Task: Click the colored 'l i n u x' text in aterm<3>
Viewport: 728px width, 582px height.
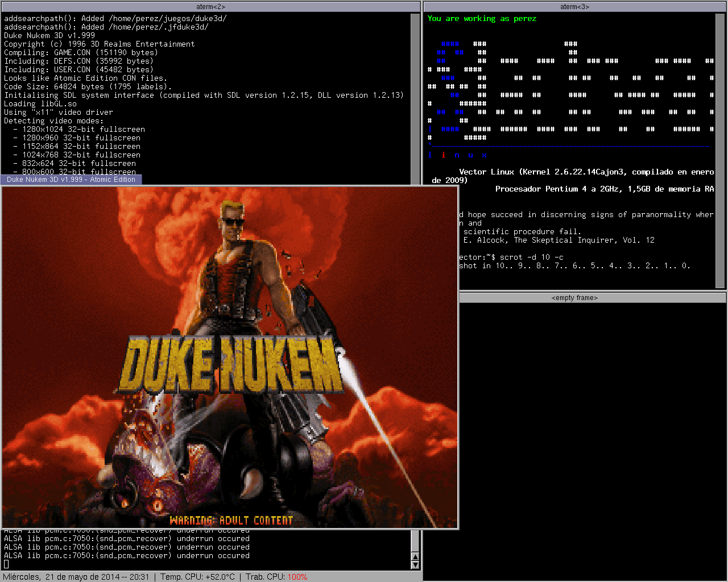Action: (457, 155)
